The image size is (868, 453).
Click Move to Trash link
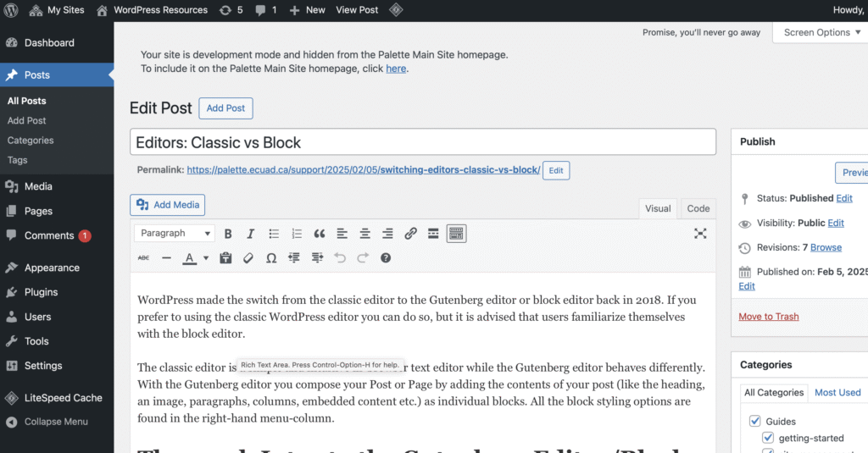[x=768, y=317]
